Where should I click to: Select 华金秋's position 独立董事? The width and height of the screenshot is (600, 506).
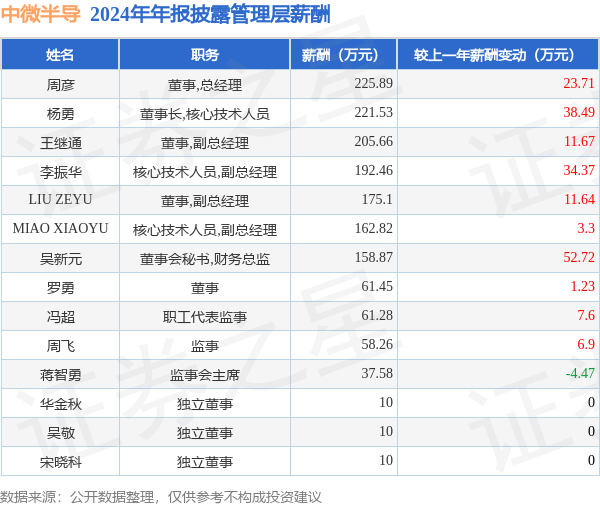(205, 404)
